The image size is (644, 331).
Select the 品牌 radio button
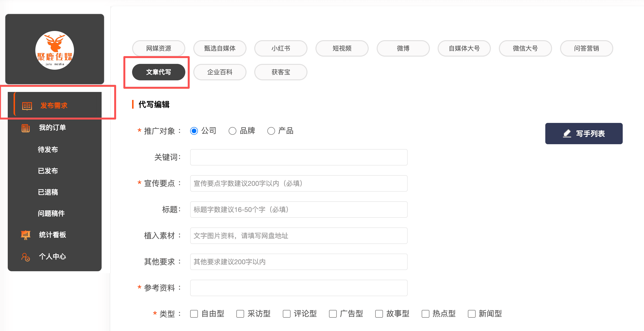232,131
